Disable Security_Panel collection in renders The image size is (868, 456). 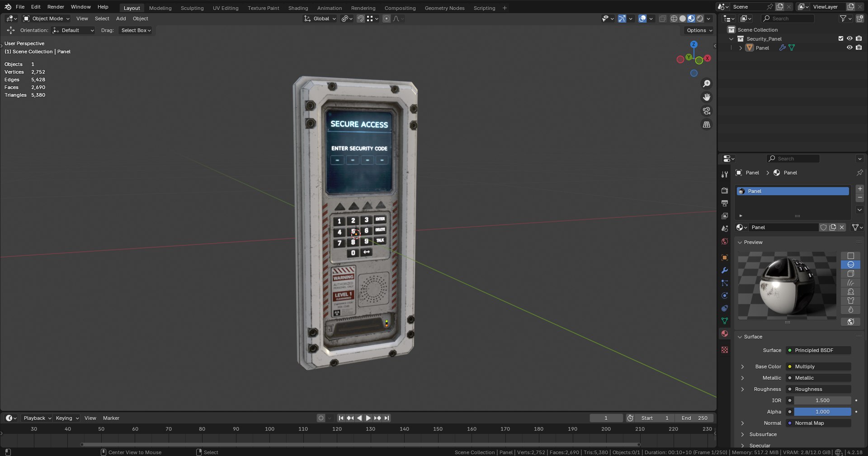859,39
